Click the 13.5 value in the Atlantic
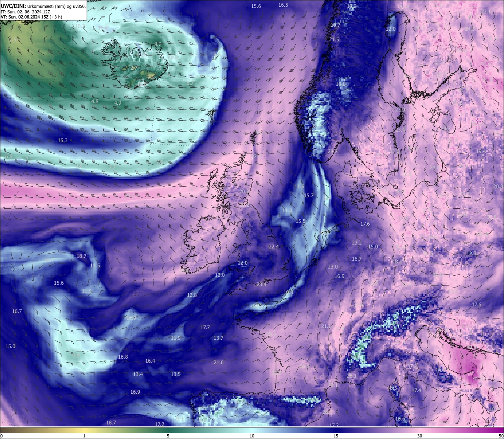 pyautogui.click(x=176, y=374)
